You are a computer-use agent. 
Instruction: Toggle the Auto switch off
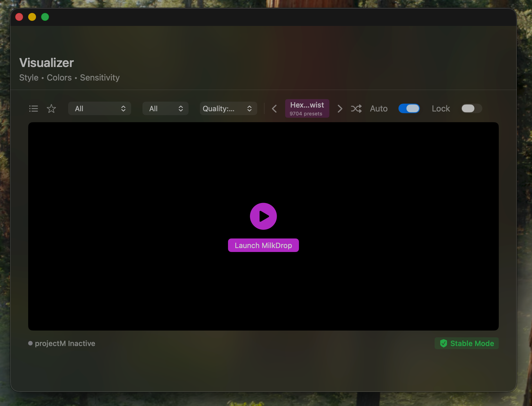[x=409, y=108]
